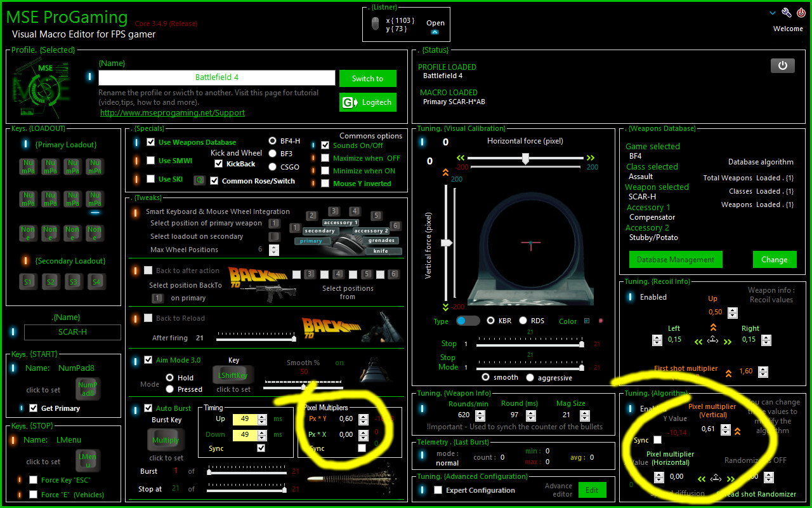Click accessory 1 label on wheel diagram
This screenshot has width=812, height=508.
(x=341, y=223)
